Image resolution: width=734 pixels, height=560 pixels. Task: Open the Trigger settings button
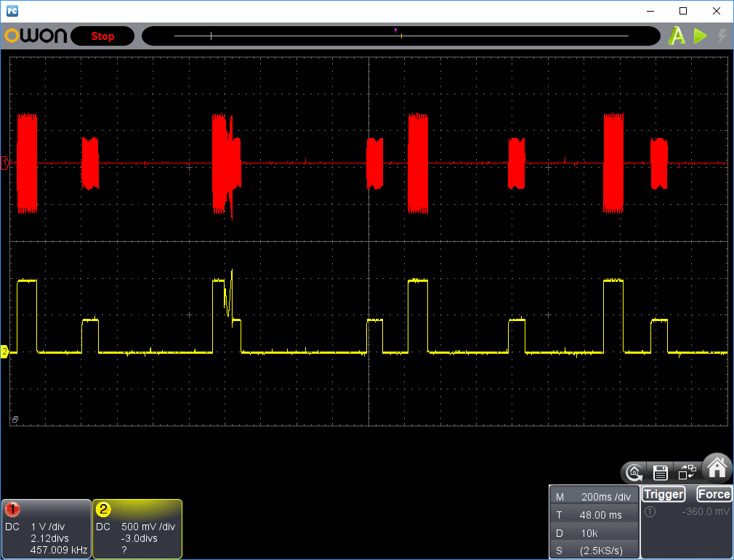tap(664, 494)
